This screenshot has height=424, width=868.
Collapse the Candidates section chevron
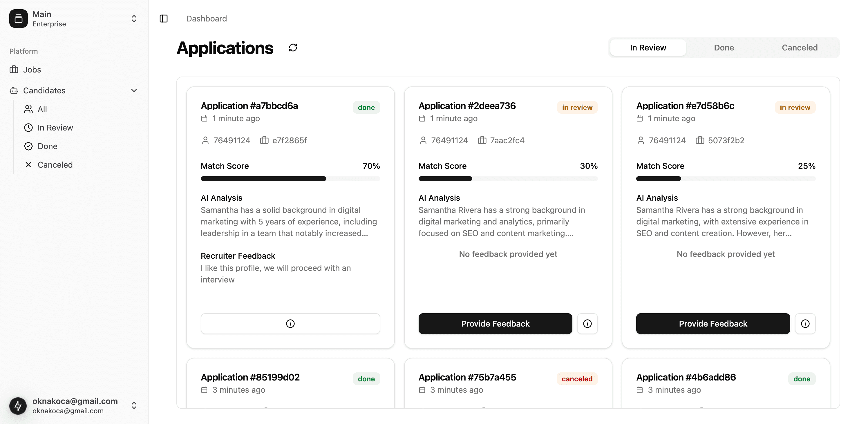pyautogui.click(x=134, y=90)
